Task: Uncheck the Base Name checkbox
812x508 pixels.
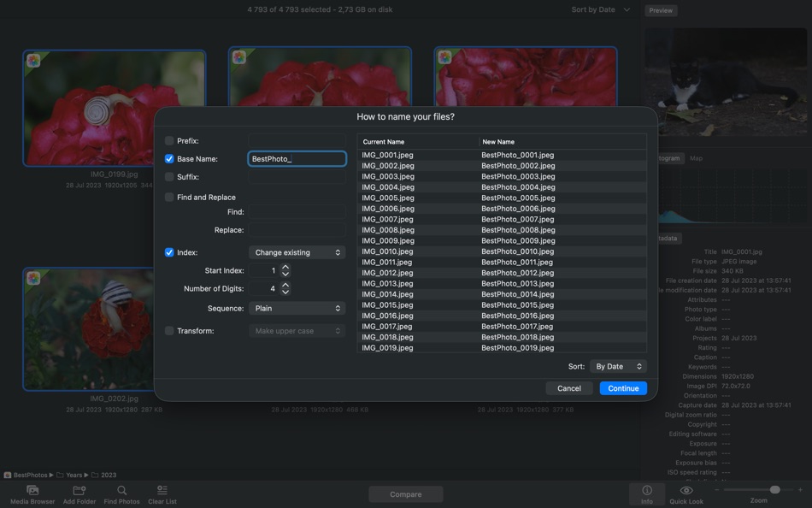Action: pyautogui.click(x=168, y=158)
